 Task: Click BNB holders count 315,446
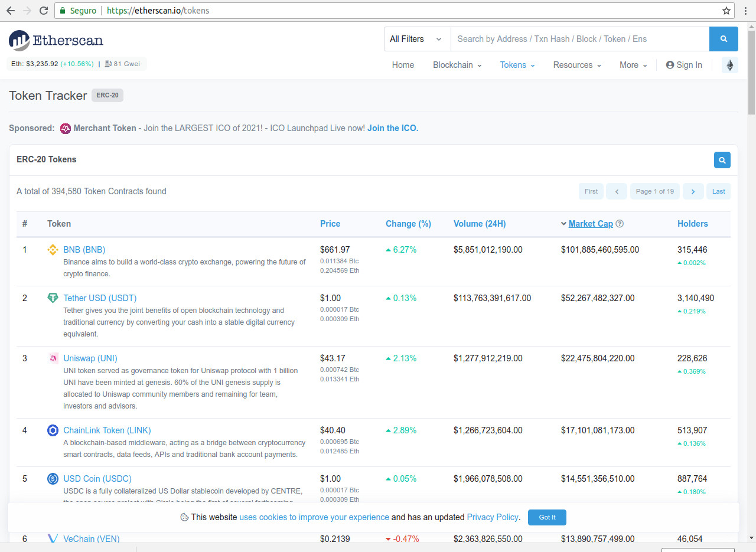point(692,250)
